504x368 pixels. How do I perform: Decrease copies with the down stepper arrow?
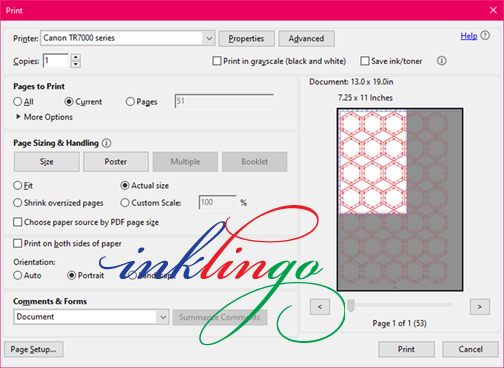pyautogui.click(x=76, y=64)
